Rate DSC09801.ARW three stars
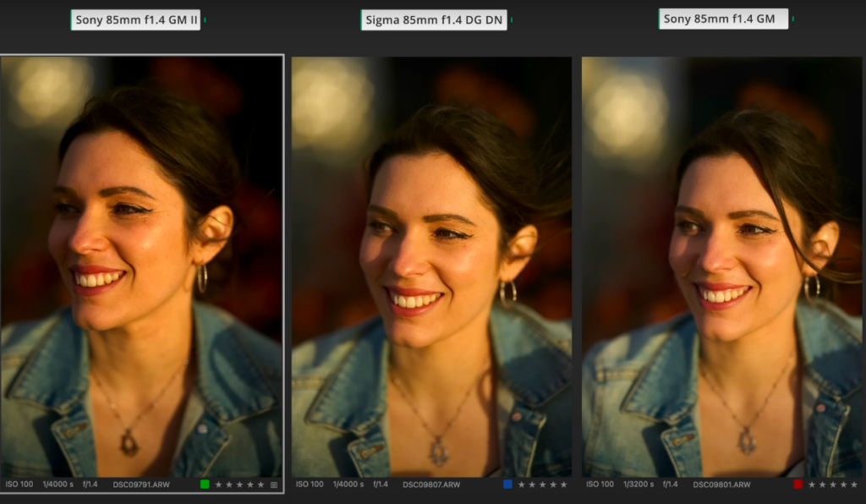866x504 pixels. (832, 485)
